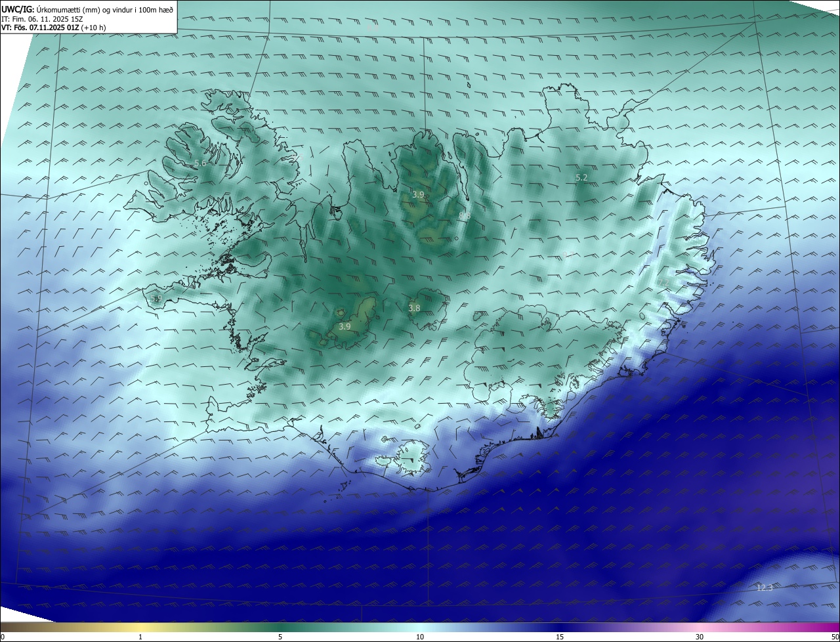Click the 5 tick on the color scale
This screenshot has width=840, height=642.
pyautogui.click(x=280, y=637)
